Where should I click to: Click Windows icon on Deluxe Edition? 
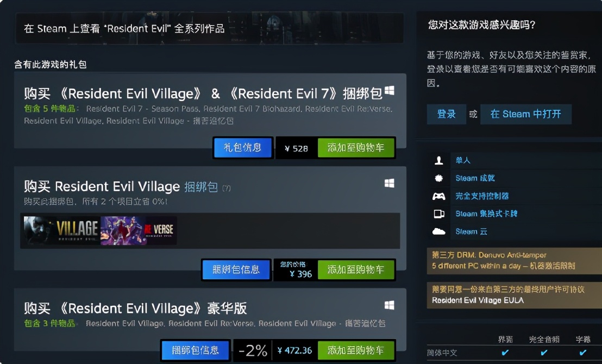click(390, 305)
